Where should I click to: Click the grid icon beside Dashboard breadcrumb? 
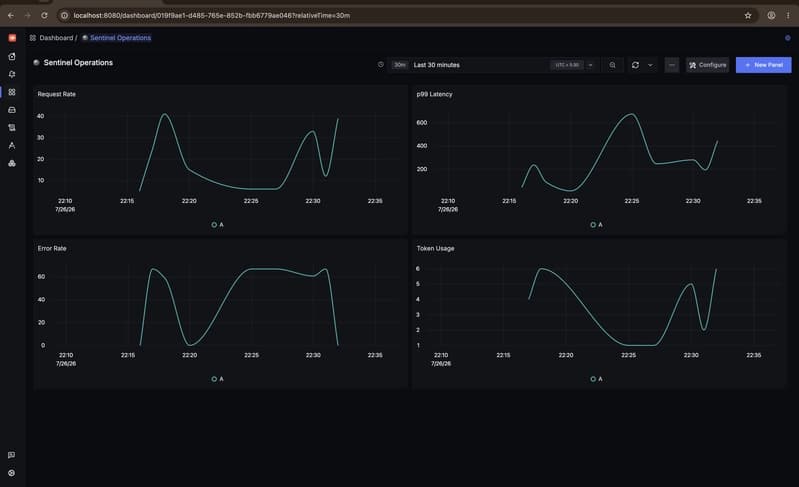pyautogui.click(x=33, y=38)
